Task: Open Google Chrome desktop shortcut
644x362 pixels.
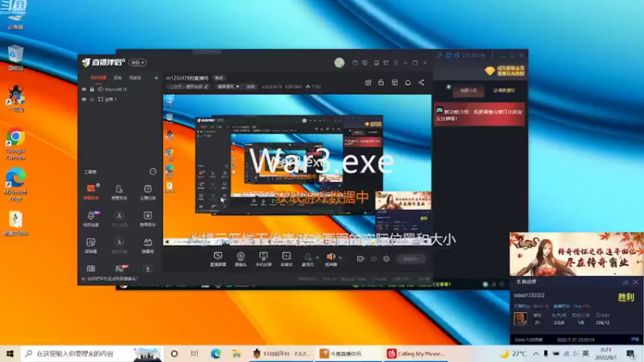Action: (x=15, y=143)
